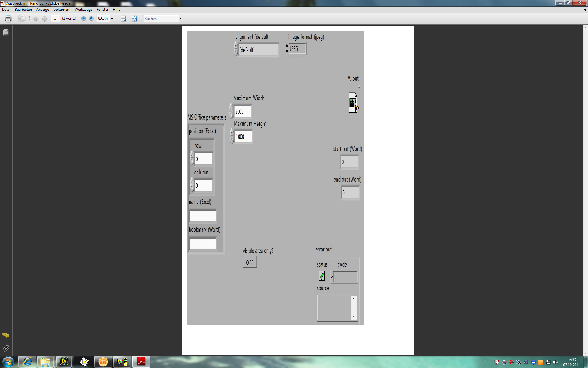Open the Comments panel sidebar icon
The height and width of the screenshot is (368, 588).
pos(6,335)
